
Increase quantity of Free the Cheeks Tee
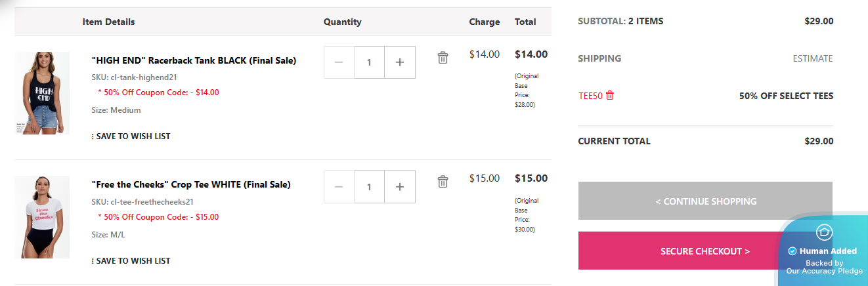click(399, 187)
